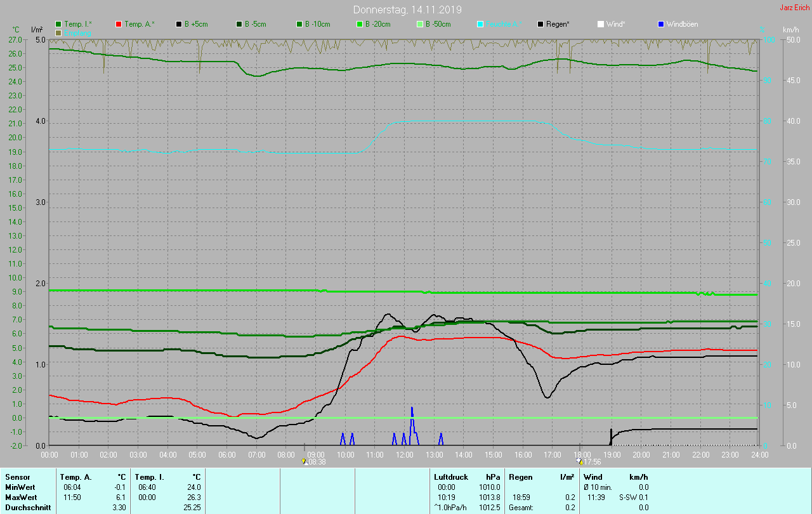Click the date title Donnerstag, 14.11.2019

(407, 10)
